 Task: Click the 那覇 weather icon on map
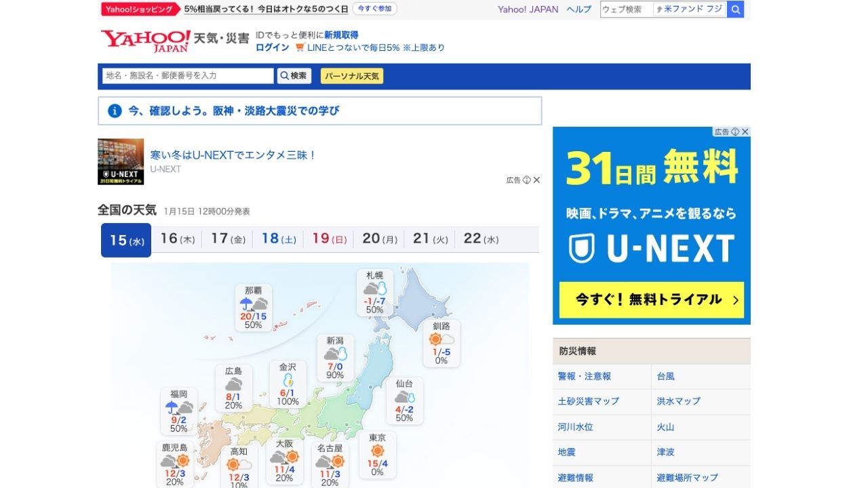[253, 304]
